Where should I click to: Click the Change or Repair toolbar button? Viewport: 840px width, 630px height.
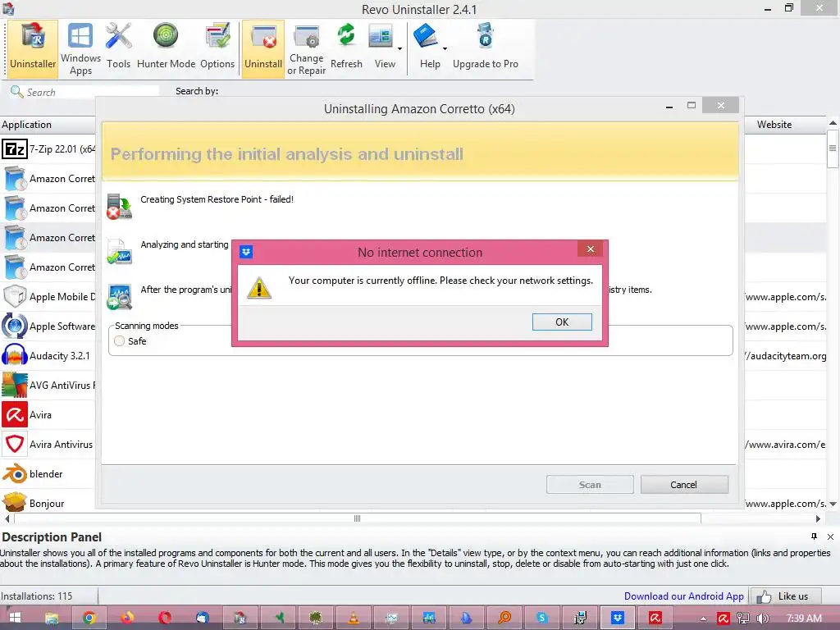click(307, 48)
